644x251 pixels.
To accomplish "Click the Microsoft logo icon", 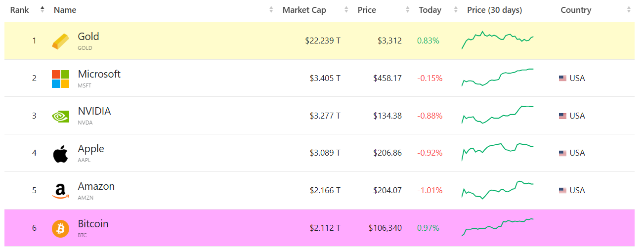I will point(60,79).
